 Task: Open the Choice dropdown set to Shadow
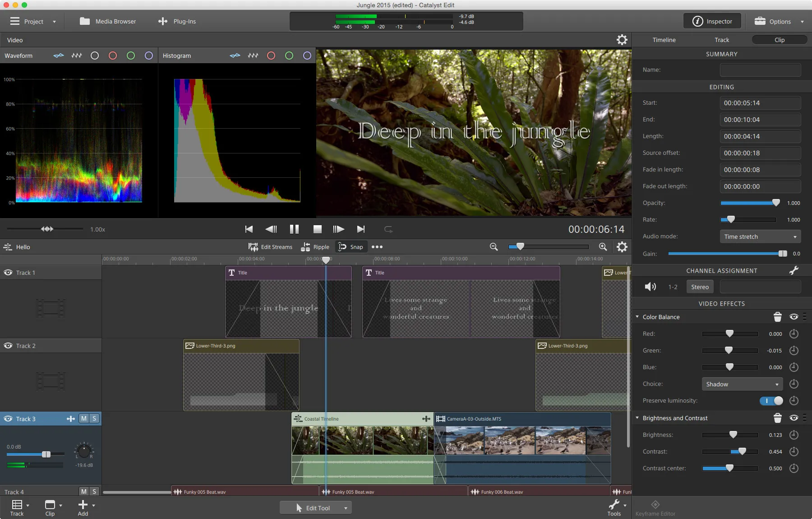click(742, 384)
